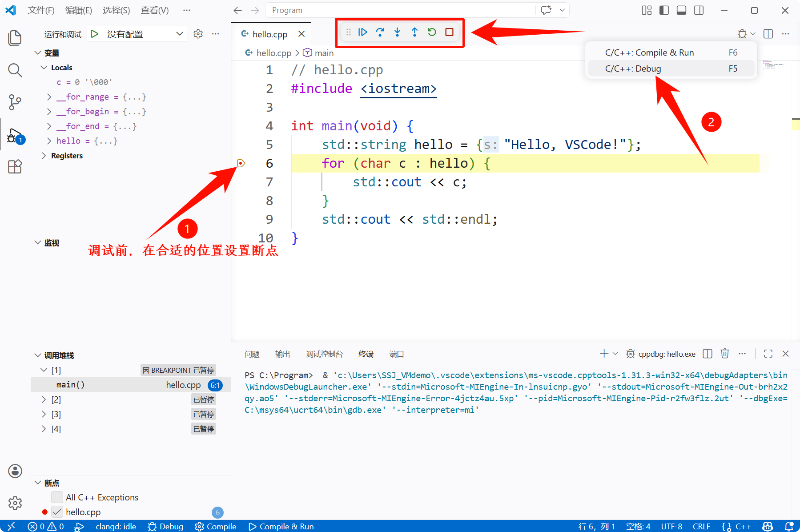Open the Run and Debug view icon

tap(15, 136)
